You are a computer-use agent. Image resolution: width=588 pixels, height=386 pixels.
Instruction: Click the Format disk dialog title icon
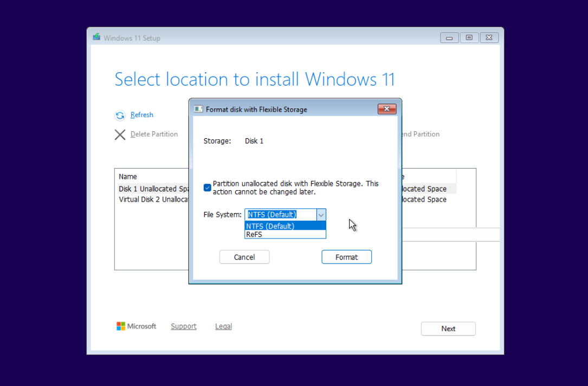pyautogui.click(x=198, y=109)
